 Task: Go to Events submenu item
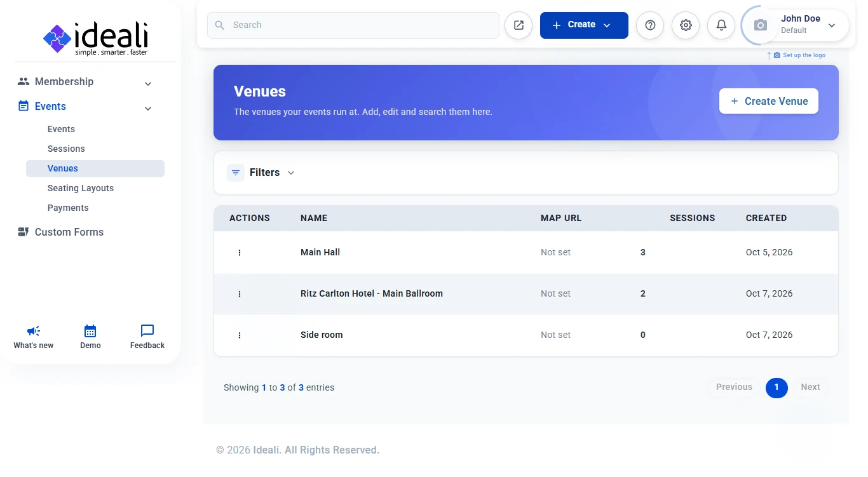(61, 129)
